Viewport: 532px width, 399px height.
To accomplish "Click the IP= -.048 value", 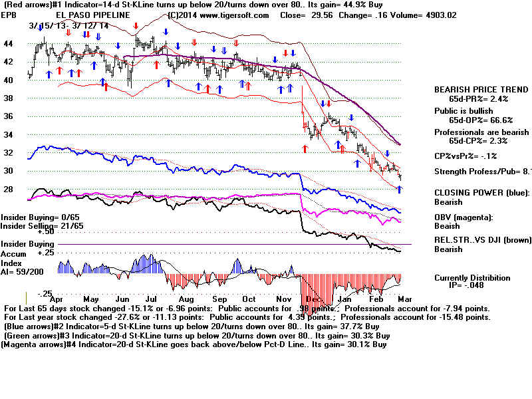I will point(466,285).
